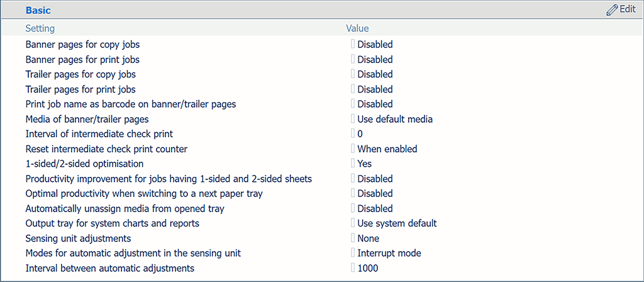Click the icon next to 'Interrupt mode'
The image size is (644, 282).
pos(353,253)
